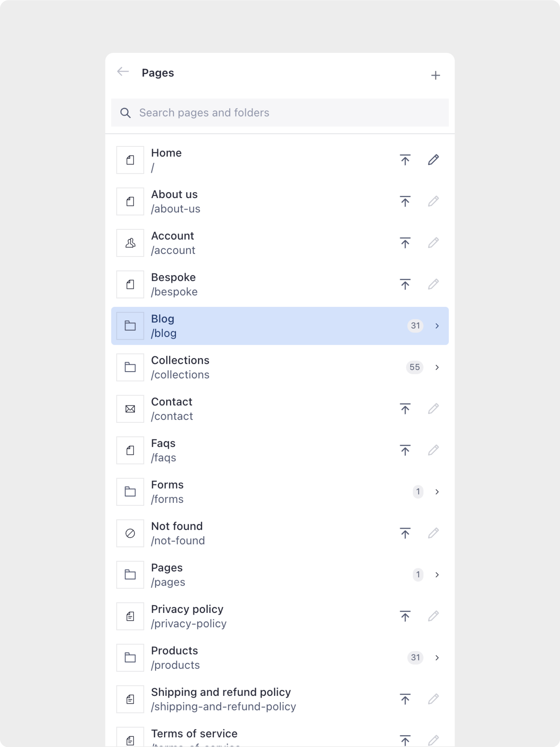Image resolution: width=560 pixels, height=747 pixels.
Task: Click edit pencil for Not found page
Action: point(433,533)
